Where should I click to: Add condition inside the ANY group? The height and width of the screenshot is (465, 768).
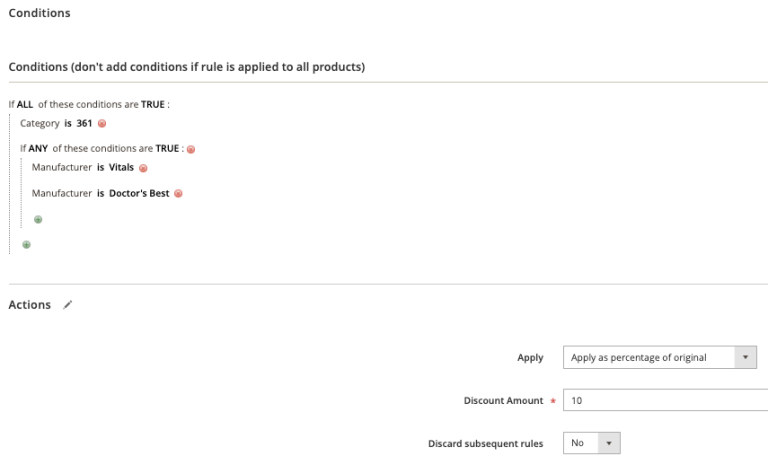pos(38,220)
